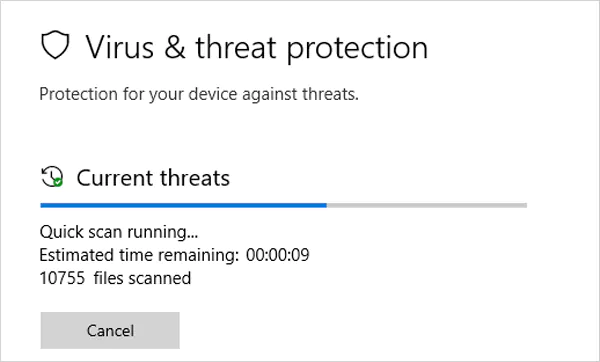Select the Virus & threat protection heading
600x362 pixels.
pos(256,47)
